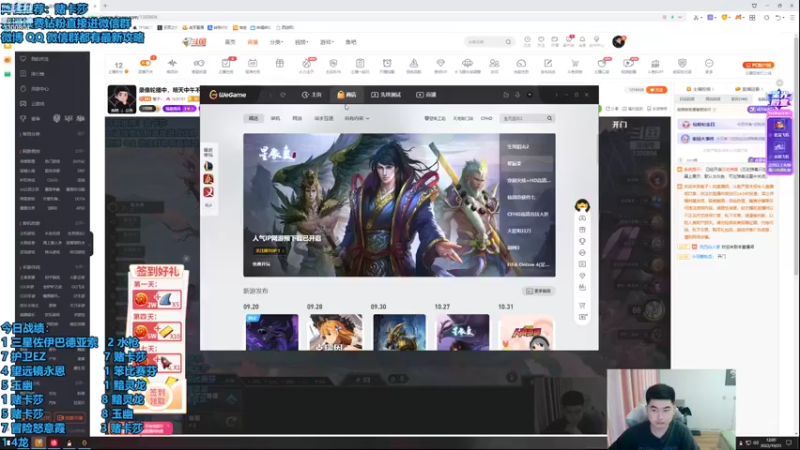Open the WeGame 主页 home tab
Image resolution: width=800 pixels, height=450 pixels.
pyautogui.click(x=311, y=95)
